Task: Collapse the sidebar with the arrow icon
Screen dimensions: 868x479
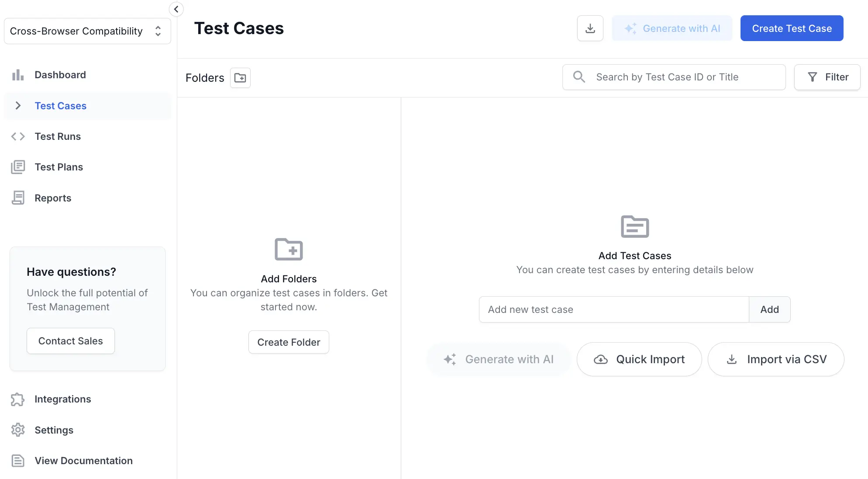Action: [x=176, y=9]
